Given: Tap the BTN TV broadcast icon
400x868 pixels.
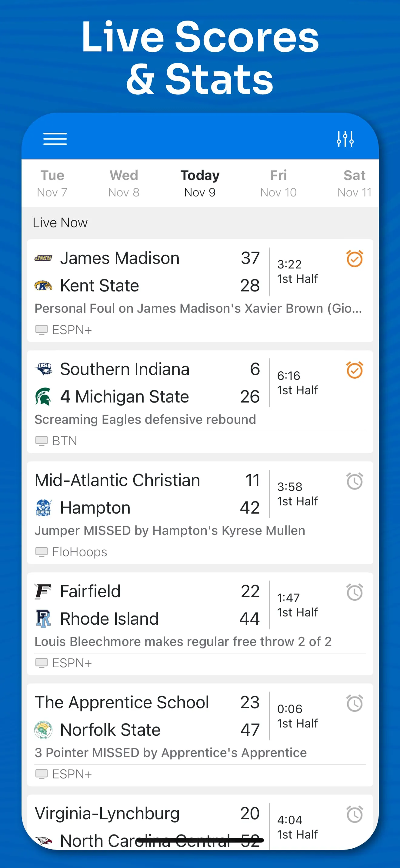Looking at the screenshot, I should 42,441.
